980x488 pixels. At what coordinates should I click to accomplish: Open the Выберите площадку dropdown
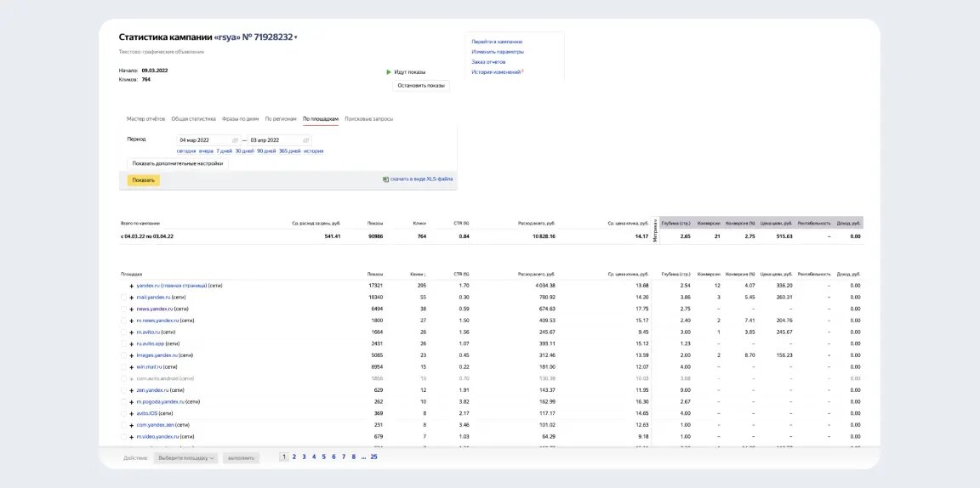tap(185, 458)
